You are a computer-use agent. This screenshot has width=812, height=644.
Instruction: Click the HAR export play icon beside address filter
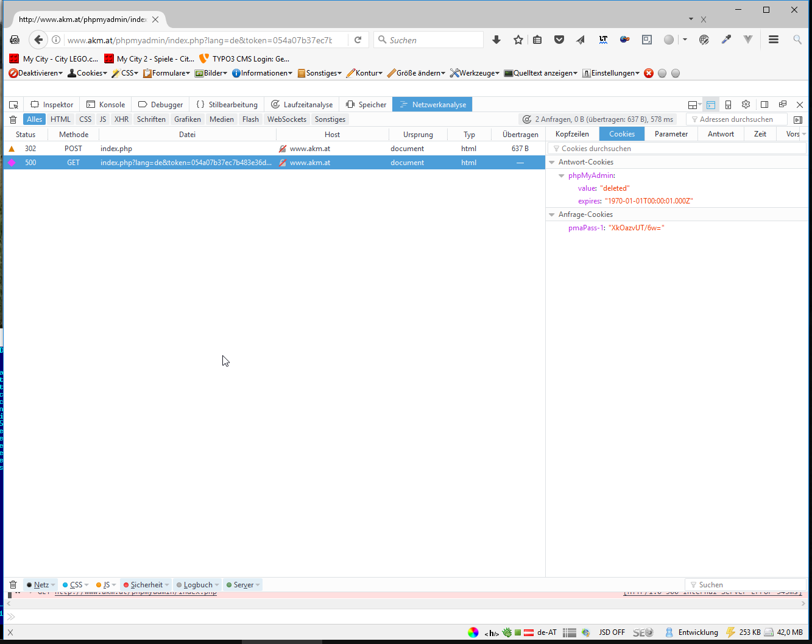798,119
